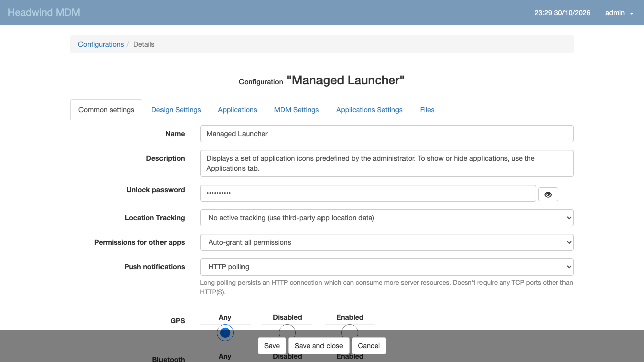
Task: Click the Details breadcrumb text
Action: [144, 44]
